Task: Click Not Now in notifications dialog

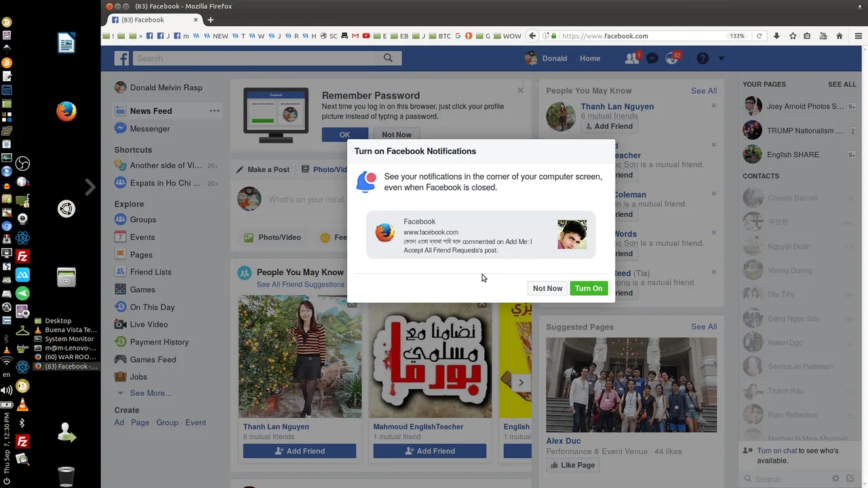Action: 547,288
